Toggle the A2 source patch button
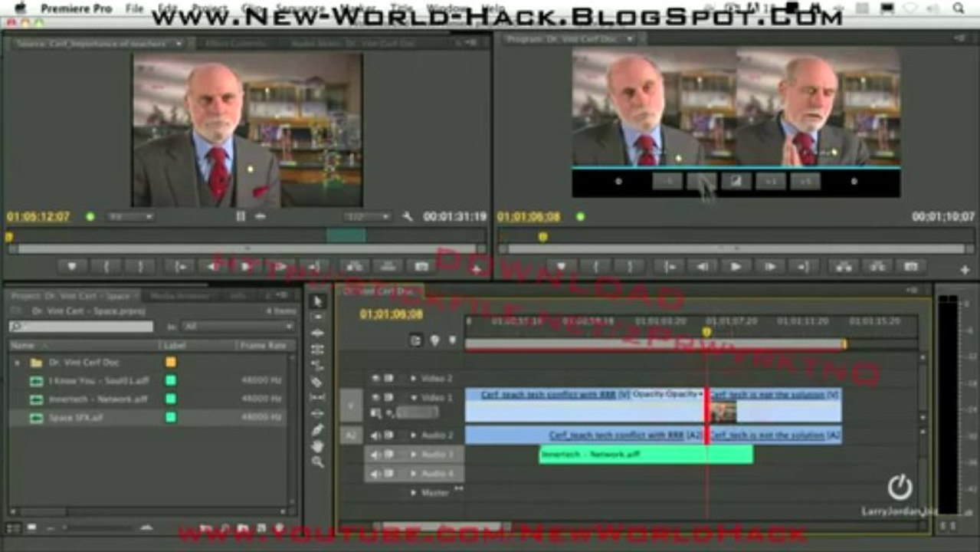 pos(351,435)
